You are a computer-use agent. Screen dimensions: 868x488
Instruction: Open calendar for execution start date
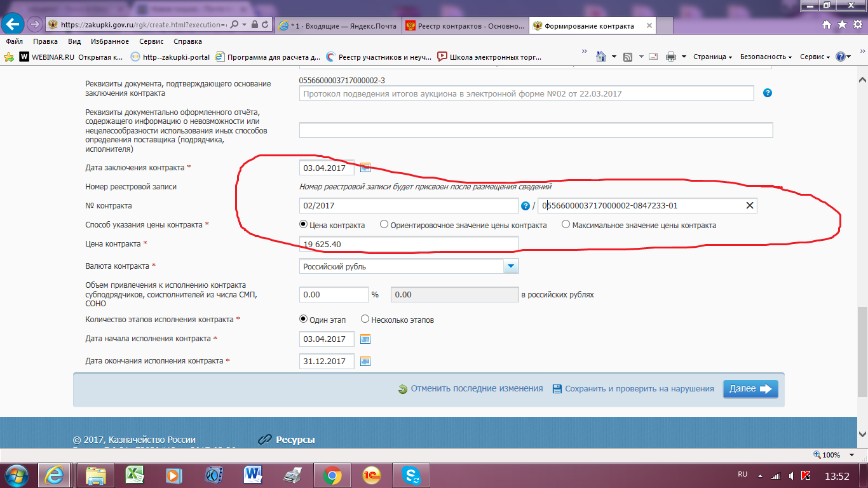[x=365, y=339]
